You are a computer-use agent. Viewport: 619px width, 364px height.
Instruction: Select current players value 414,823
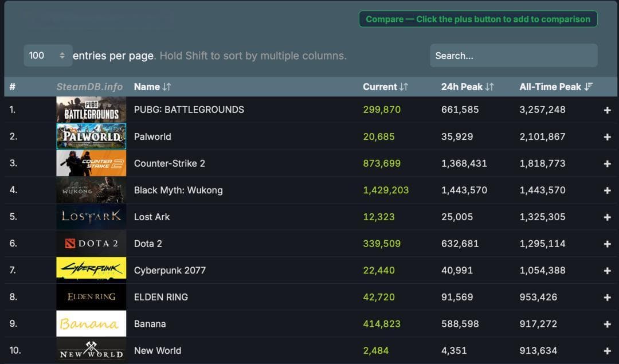(x=382, y=324)
